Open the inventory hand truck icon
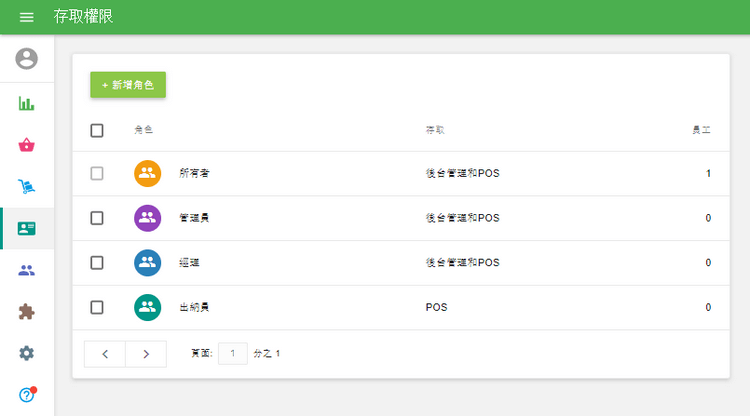This screenshot has height=416, width=750. (27, 186)
